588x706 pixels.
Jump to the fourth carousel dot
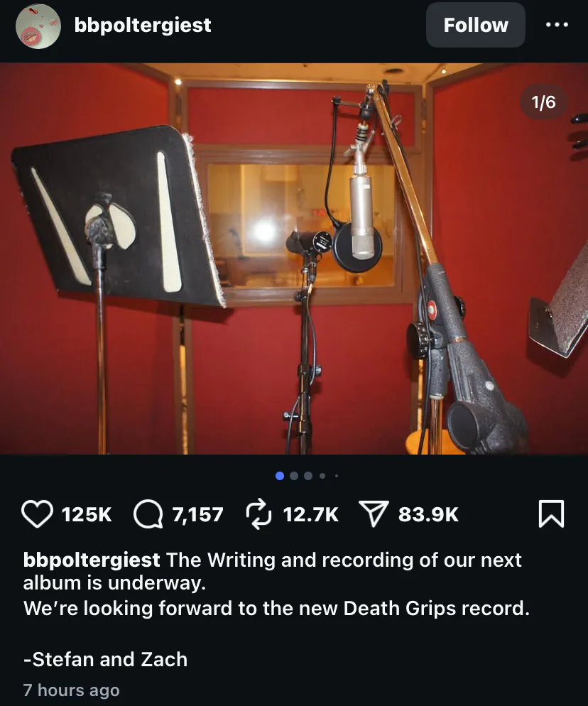(x=322, y=476)
